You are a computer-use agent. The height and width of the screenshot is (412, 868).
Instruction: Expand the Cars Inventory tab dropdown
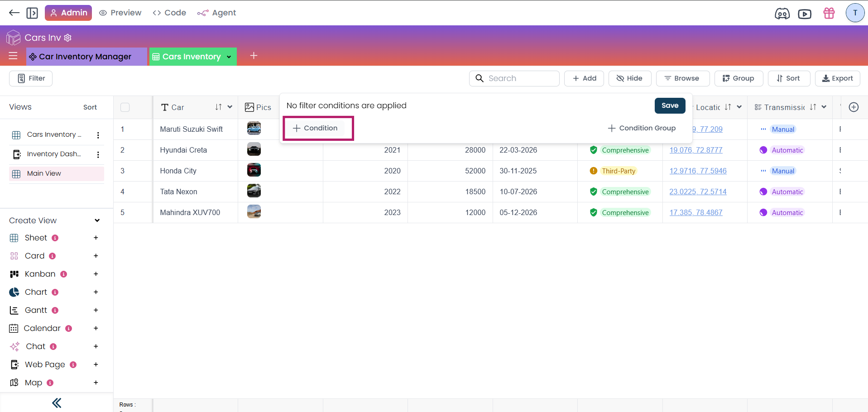tap(229, 57)
